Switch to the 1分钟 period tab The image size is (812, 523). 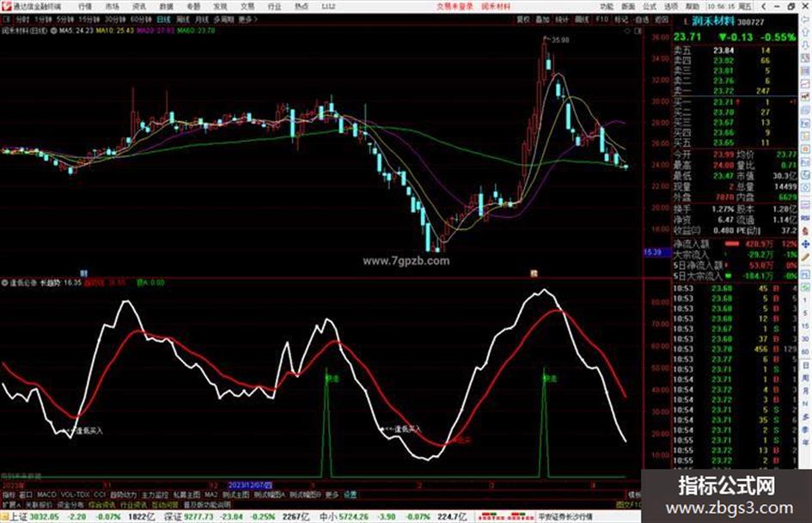tap(43, 19)
